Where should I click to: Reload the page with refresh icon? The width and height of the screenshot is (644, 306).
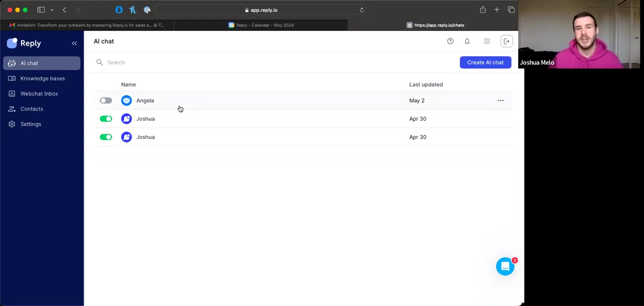(x=362, y=10)
